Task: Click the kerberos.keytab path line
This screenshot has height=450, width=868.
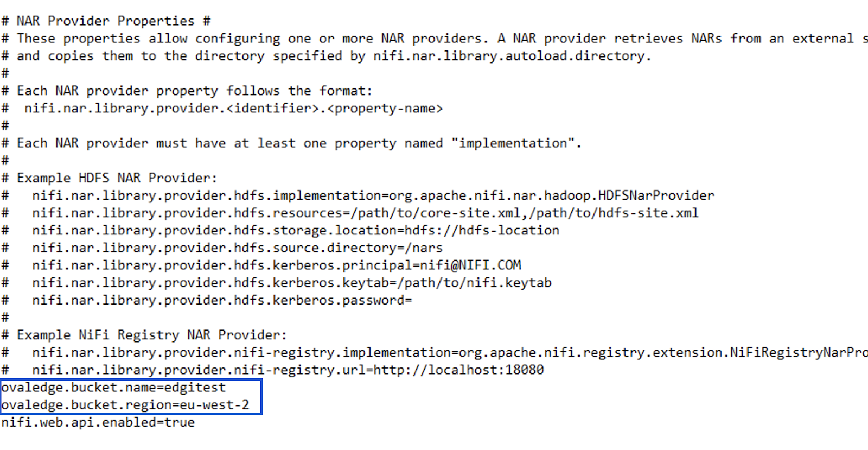Action: click(291, 283)
